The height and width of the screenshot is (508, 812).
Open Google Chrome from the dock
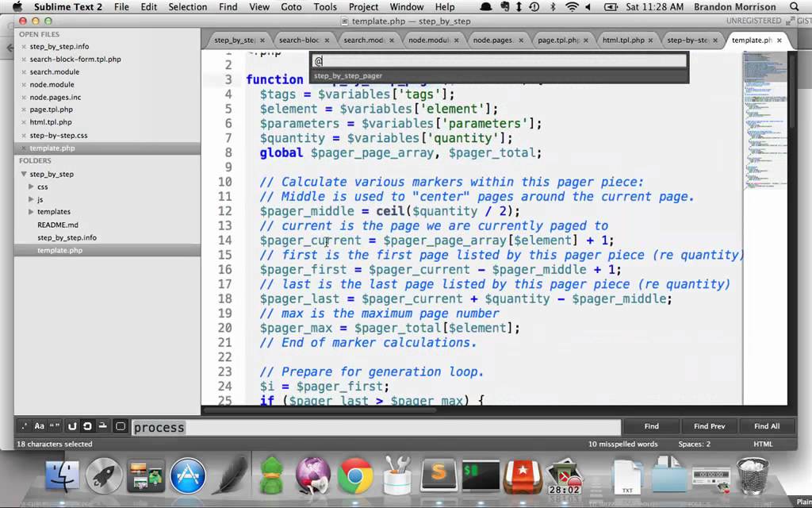[x=355, y=475]
